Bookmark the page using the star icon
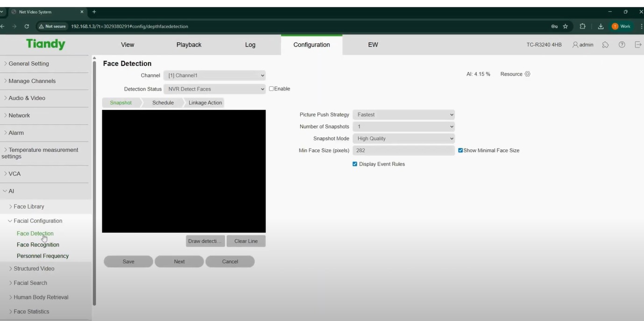 pyautogui.click(x=565, y=27)
